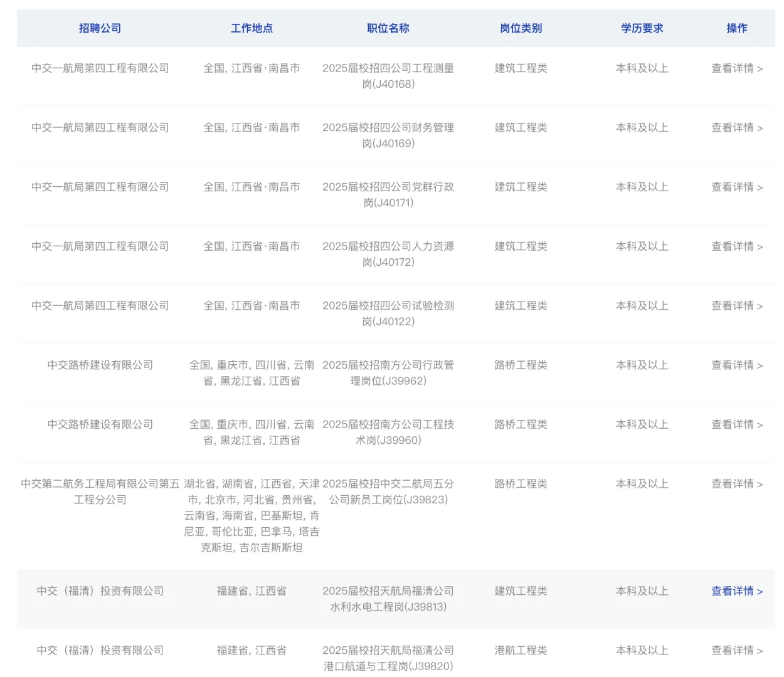Screen dimensions: 784x677
Task: Open 查看详情 for 工程技术岗 J39960
Action: point(737,424)
